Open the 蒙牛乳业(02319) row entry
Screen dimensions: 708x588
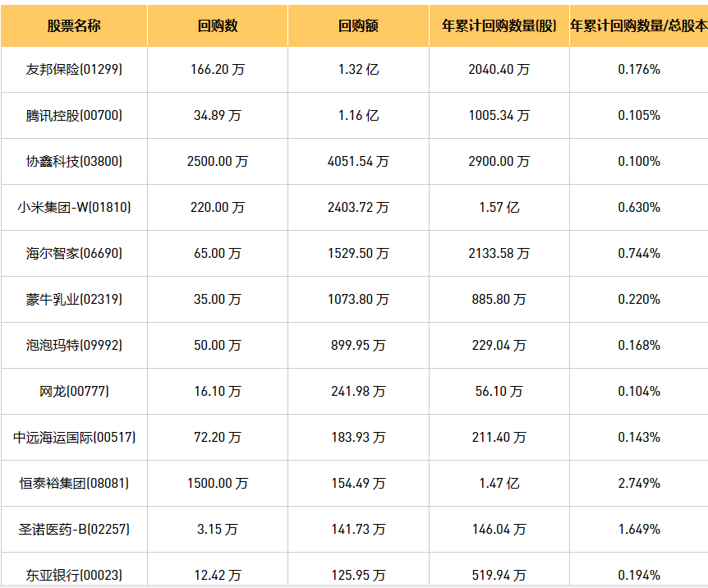[74, 300]
